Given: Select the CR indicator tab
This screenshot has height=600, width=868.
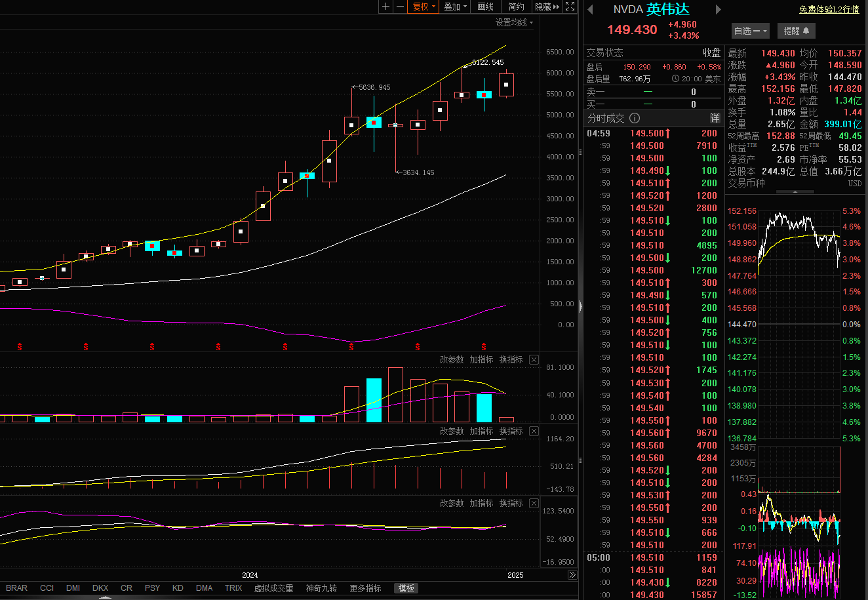Looking at the screenshot, I should [x=126, y=588].
